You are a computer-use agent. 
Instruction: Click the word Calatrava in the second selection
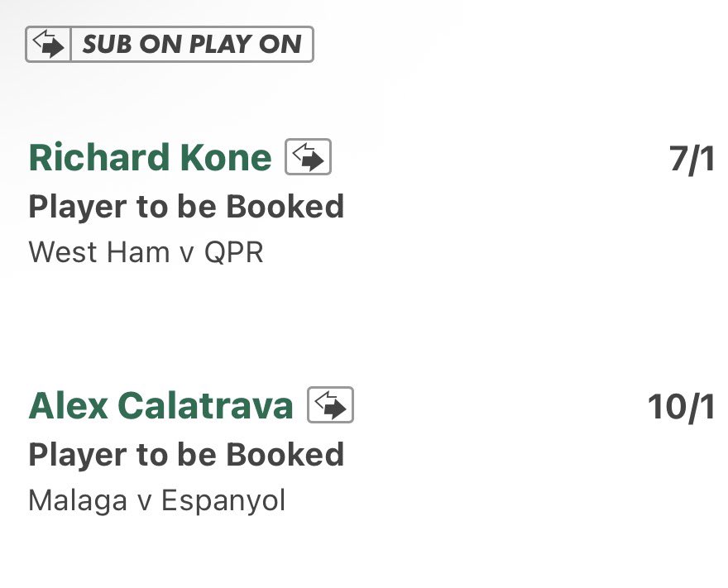tap(205, 405)
